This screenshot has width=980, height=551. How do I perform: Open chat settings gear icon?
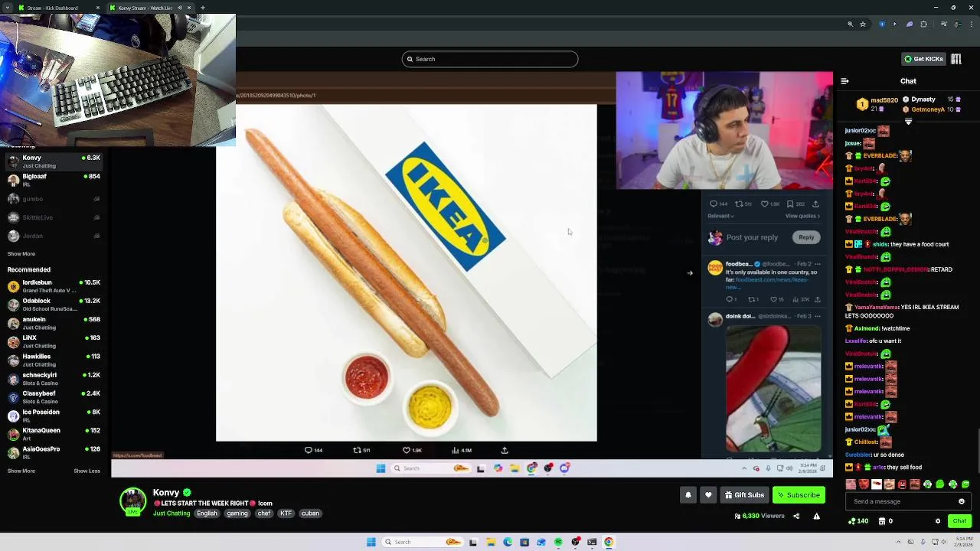[x=938, y=521]
